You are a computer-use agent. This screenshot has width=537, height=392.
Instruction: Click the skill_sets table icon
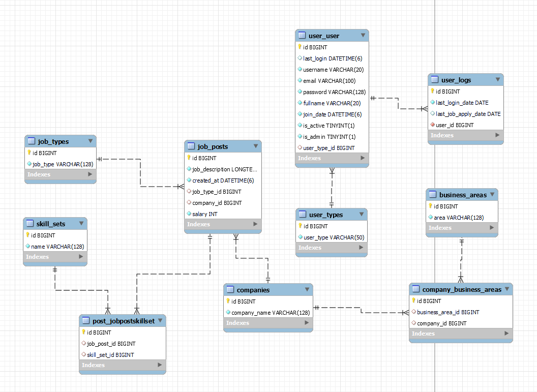(x=30, y=223)
